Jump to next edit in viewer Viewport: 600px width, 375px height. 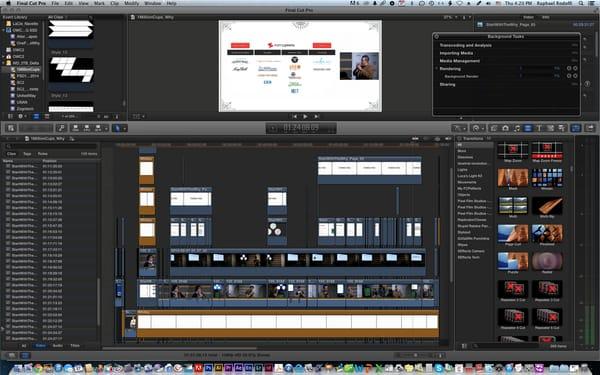tap(316, 116)
